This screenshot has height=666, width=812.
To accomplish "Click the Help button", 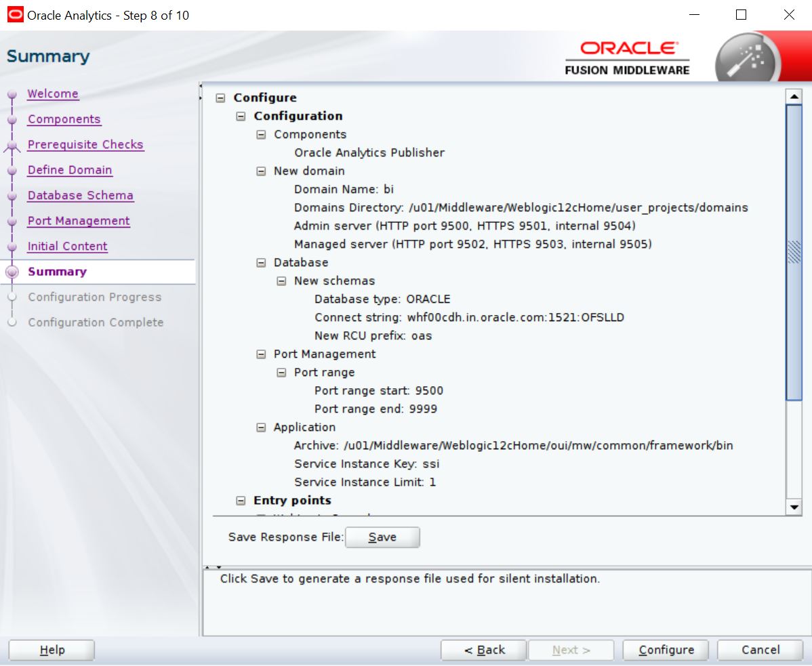I will click(52, 650).
